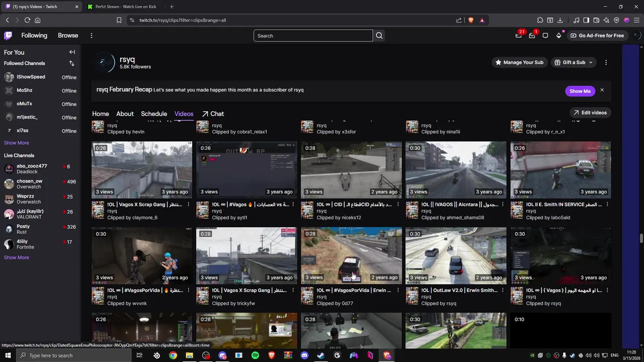This screenshot has height=362, width=644.
Task: Open the Twitch home logo
Action: pos(8,35)
